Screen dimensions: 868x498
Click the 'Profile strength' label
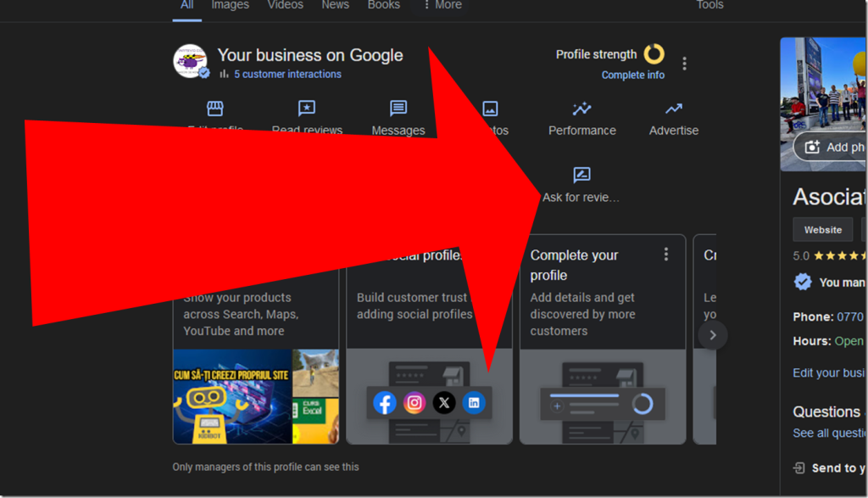[596, 54]
